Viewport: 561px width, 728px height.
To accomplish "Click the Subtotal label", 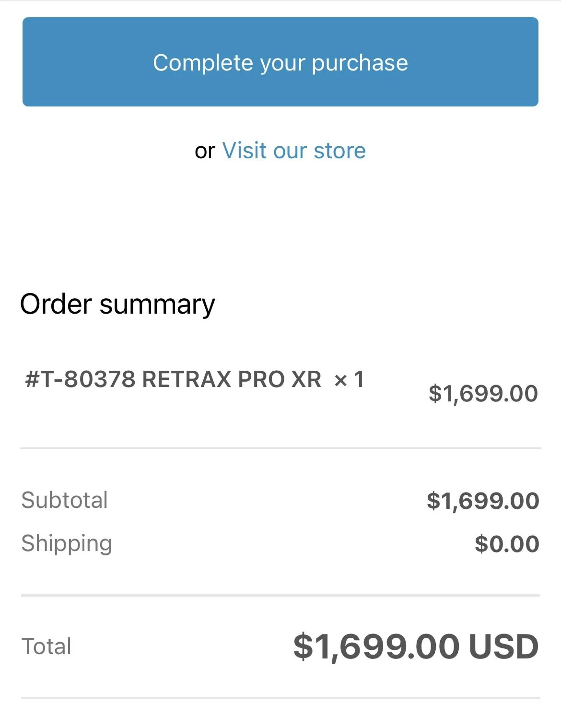I will pos(65,500).
